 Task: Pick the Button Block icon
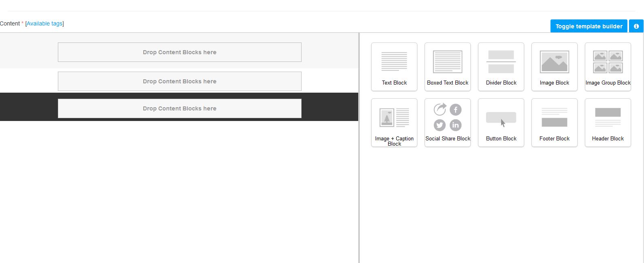point(501,117)
